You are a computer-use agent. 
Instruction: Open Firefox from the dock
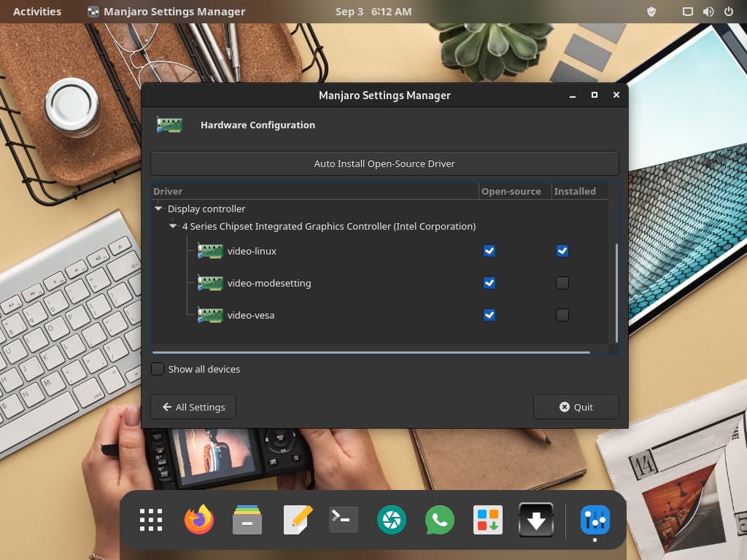[199, 519]
